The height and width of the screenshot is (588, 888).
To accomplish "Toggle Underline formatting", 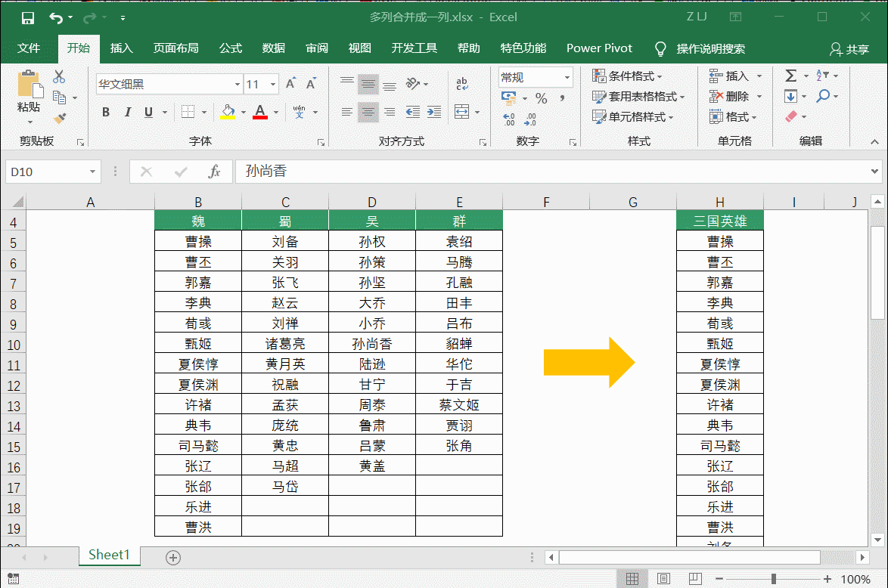I will click(x=148, y=112).
